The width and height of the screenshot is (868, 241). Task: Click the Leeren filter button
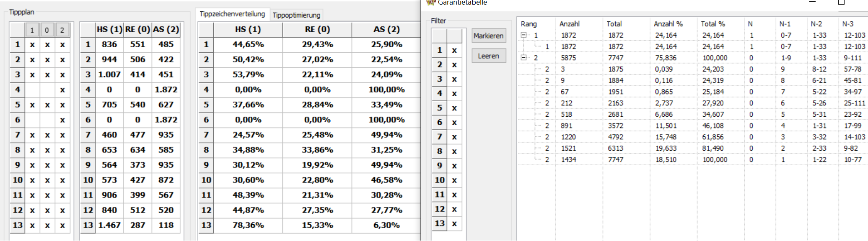(x=489, y=56)
